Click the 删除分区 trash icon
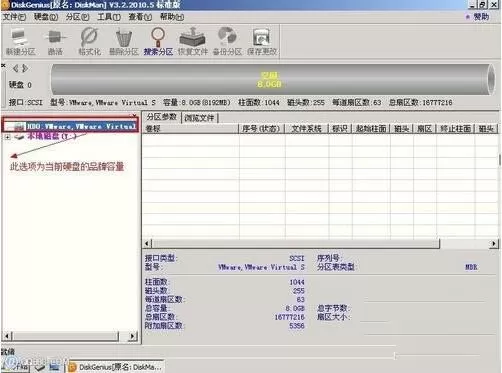502x373 pixels. point(124,42)
